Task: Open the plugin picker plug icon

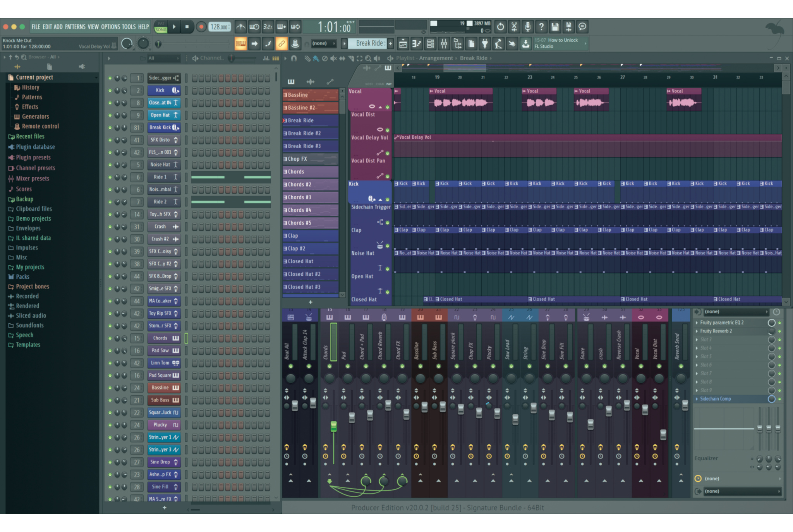Action: (x=484, y=44)
